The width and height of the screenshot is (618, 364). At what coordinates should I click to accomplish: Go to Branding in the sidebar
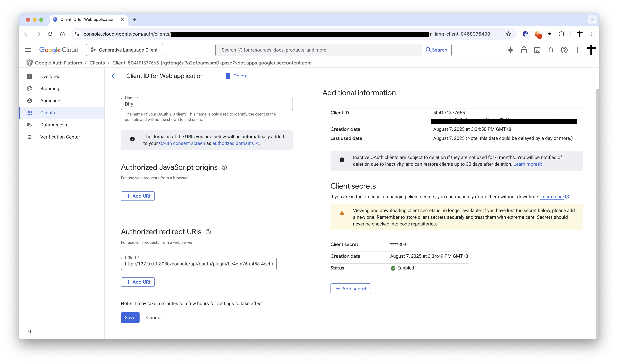pos(50,88)
